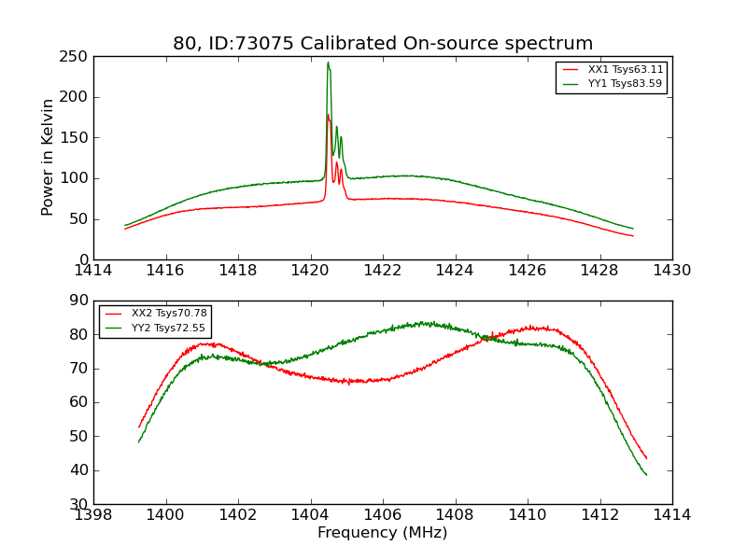Viewport: 747px width, 560px height.
Task: Click the red XX2 legend line swatch
Action: click(113, 314)
